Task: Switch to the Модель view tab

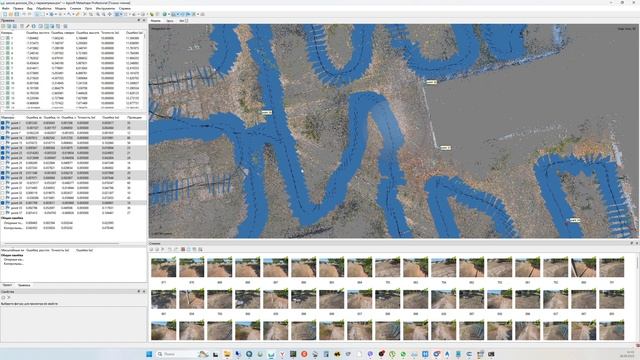Action: (156, 20)
